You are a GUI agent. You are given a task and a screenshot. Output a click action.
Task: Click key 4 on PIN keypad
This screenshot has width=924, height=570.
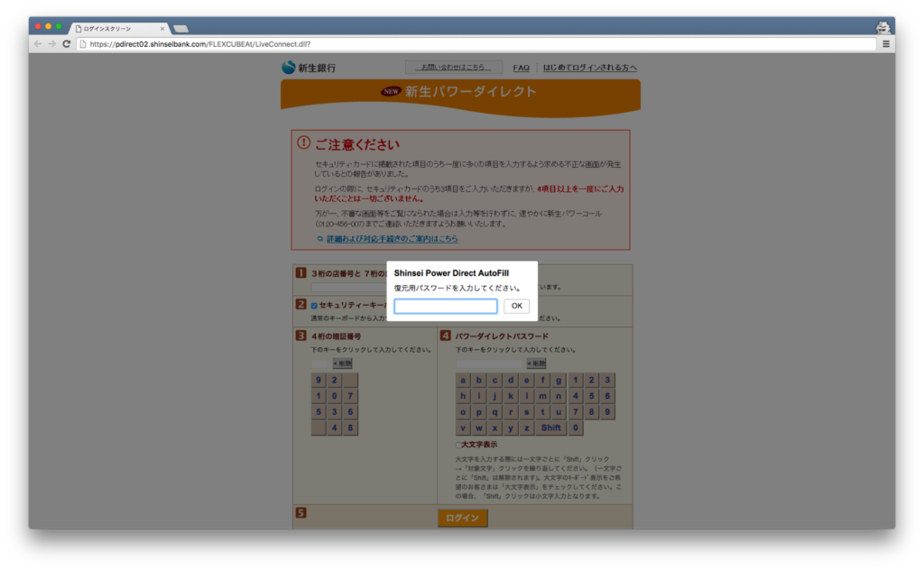click(x=334, y=428)
